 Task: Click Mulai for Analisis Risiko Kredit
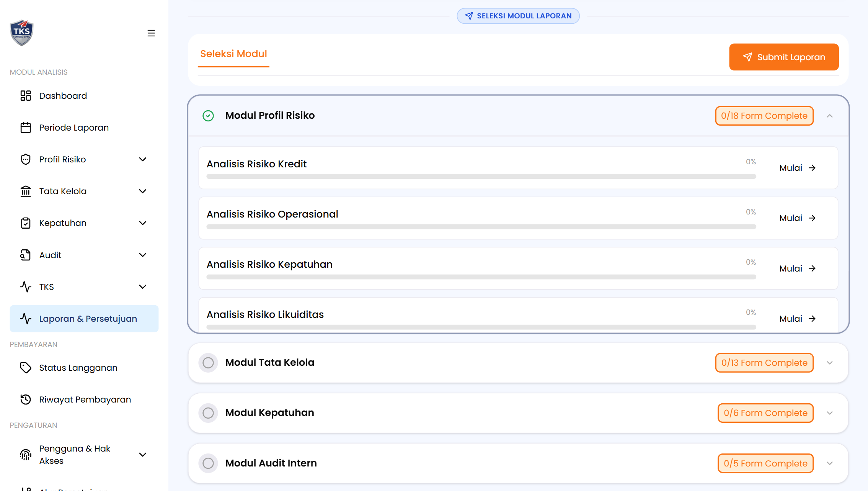pyautogui.click(x=798, y=168)
